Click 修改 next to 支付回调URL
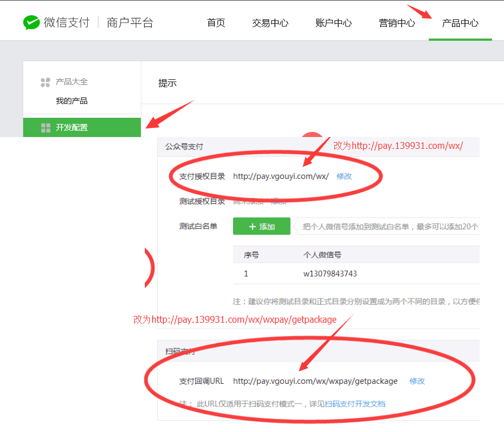This screenshot has width=504, height=432. point(417,381)
